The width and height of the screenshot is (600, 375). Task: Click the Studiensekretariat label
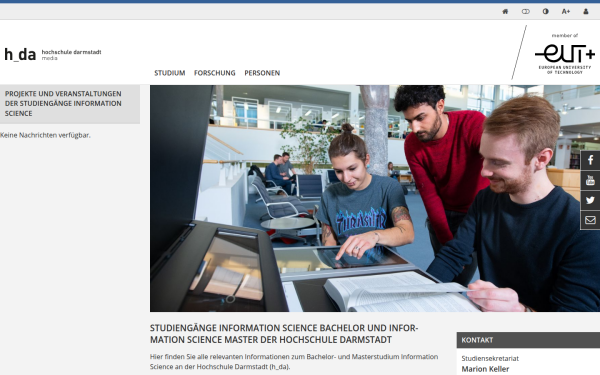(490, 358)
